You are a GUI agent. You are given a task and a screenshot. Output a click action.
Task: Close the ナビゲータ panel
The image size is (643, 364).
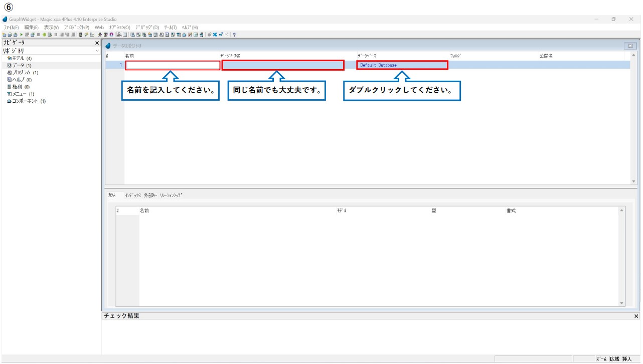pyautogui.click(x=97, y=44)
